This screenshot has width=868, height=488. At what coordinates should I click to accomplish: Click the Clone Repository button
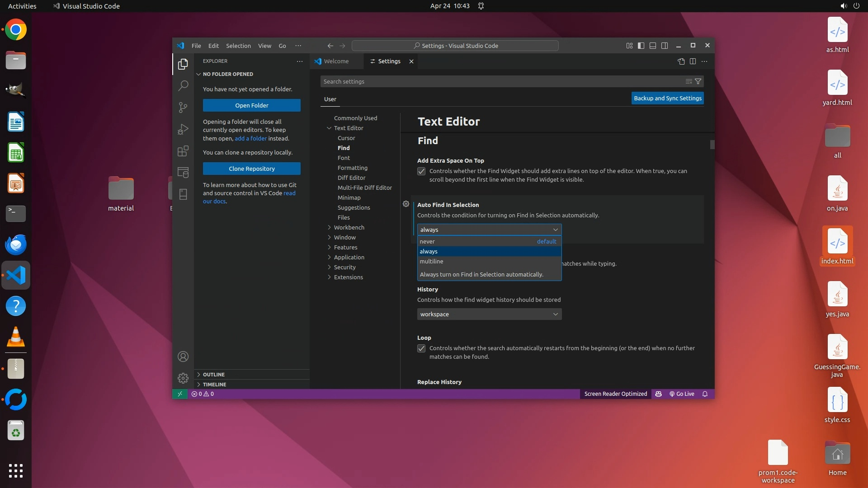251,169
